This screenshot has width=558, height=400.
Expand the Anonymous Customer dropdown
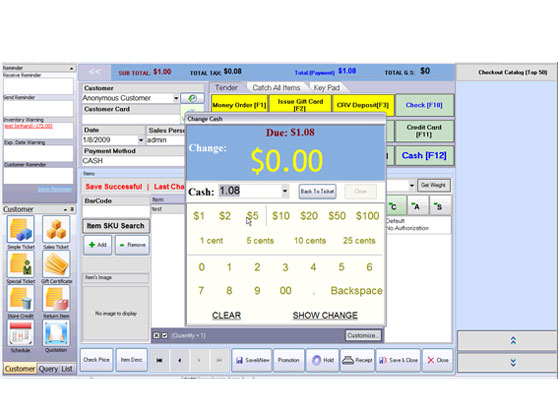point(176,98)
